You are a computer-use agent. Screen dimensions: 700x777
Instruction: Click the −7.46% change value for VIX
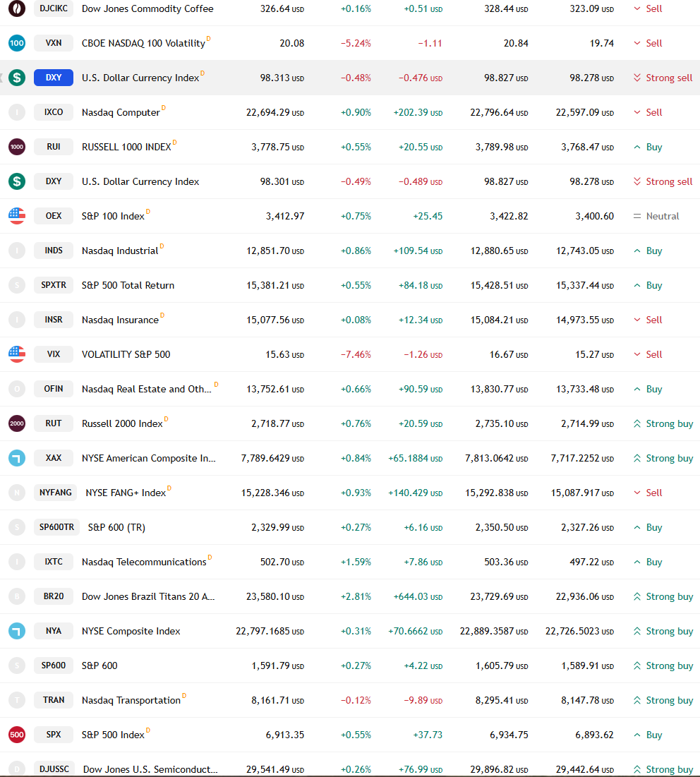point(356,355)
